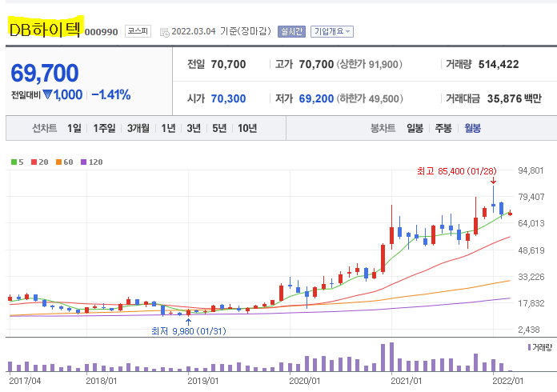Viewport: 557px width, 392px height.
Task: Click the 거래대금 35,876 백만 value
Action: 514,98
